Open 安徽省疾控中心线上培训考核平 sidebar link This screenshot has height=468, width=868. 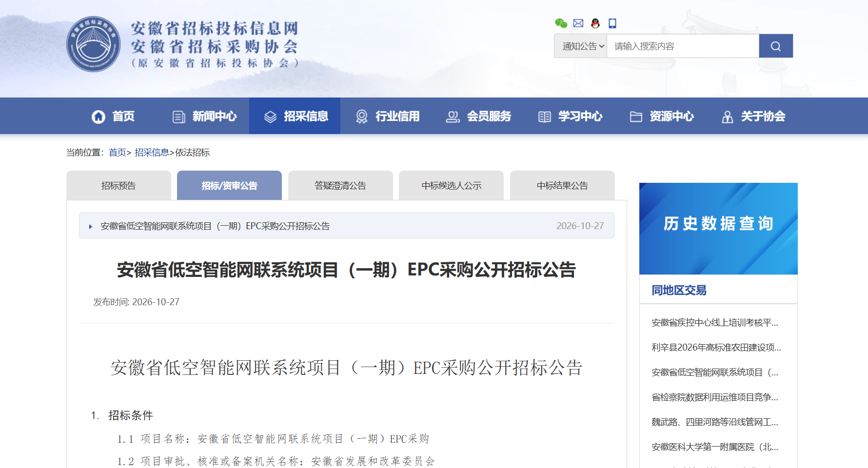point(714,323)
